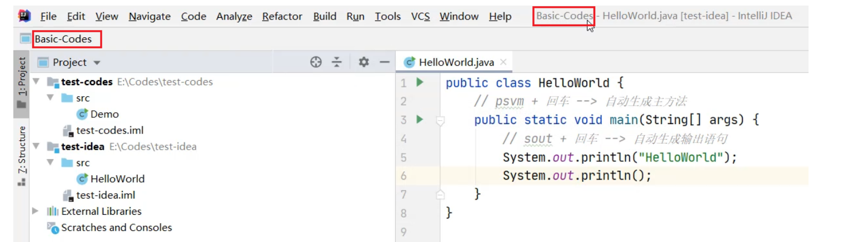Select External Libraries in tree
Image resolution: width=868 pixels, height=242 pixels.
click(x=101, y=211)
